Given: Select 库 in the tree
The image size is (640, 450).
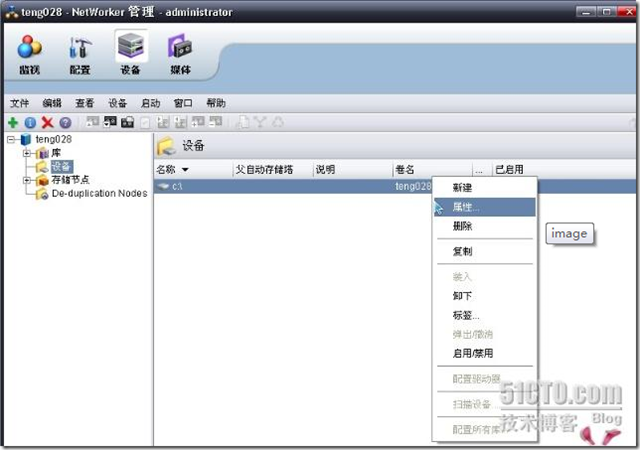Looking at the screenshot, I should coord(56,153).
